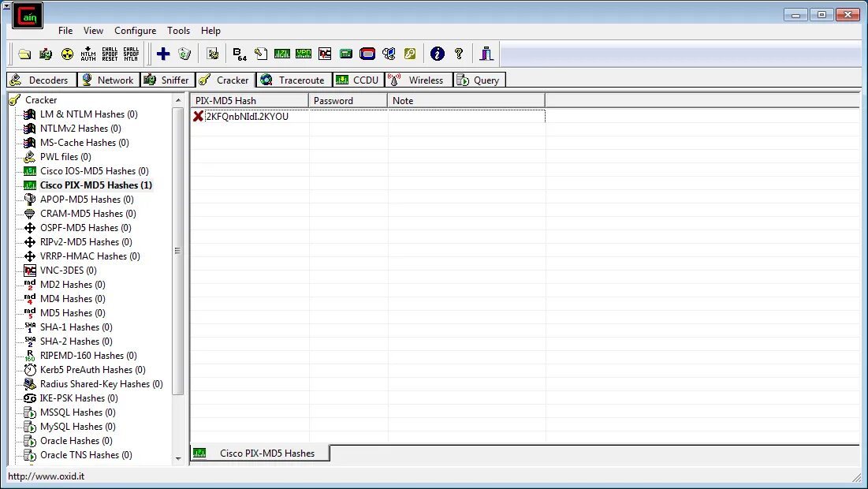Viewport: 868px width, 489px height.
Task: Select MD5 Hashes in tree
Action: tap(73, 313)
